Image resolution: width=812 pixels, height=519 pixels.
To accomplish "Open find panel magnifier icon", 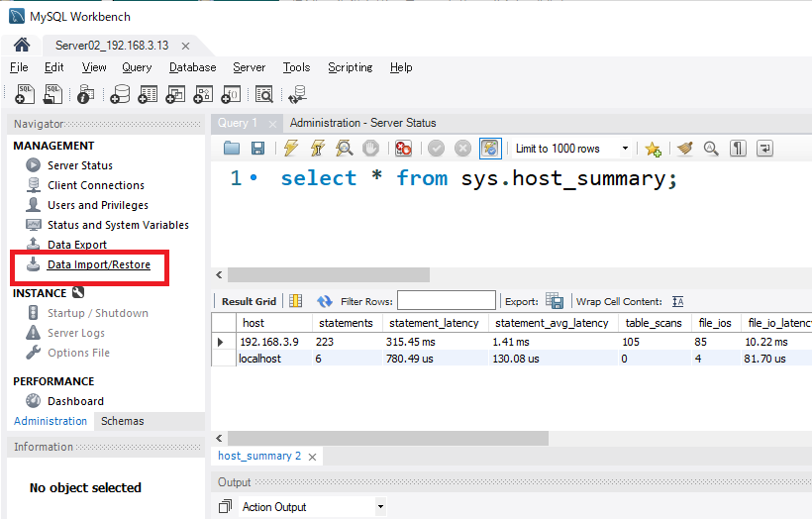I will (x=711, y=149).
